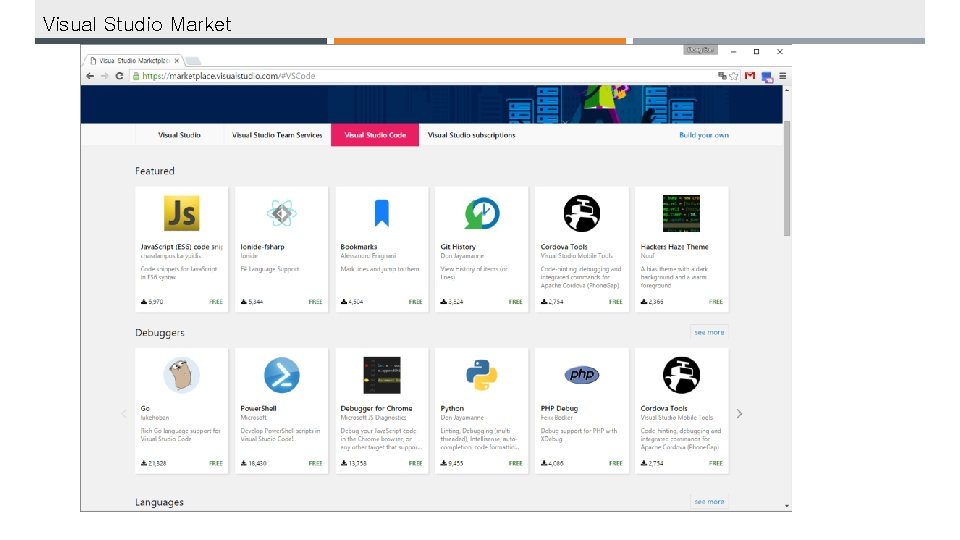
Task: Click the page vertical scrollbar thumb
Action: pyautogui.click(x=787, y=178)
